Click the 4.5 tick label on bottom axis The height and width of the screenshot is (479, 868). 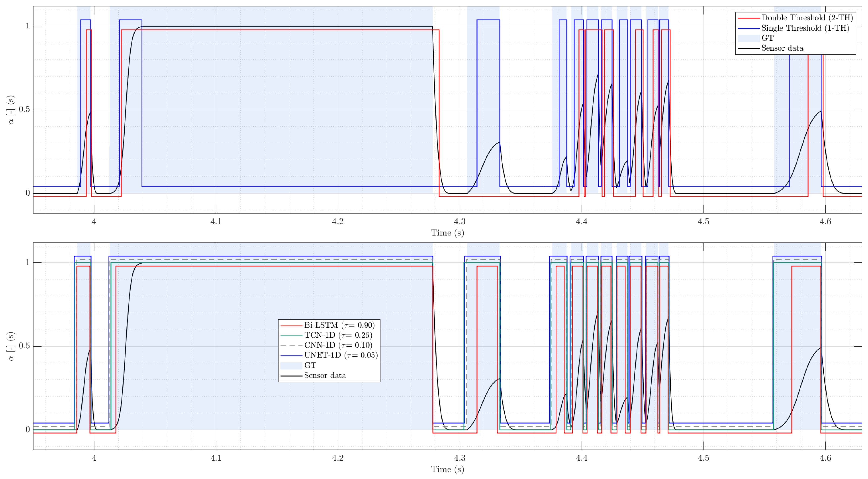tap(703, 458)
